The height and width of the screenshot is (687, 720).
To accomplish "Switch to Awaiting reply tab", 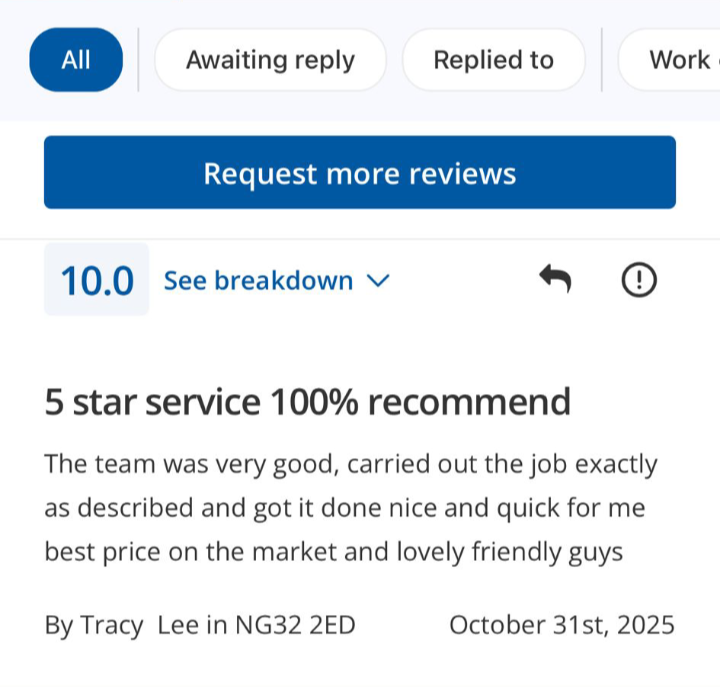I will click(270, 60).
